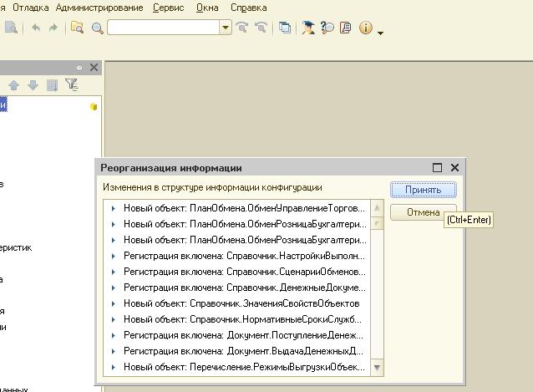Click the move up arrow icon in panel
Screen dimensions: 533x392
14,85
